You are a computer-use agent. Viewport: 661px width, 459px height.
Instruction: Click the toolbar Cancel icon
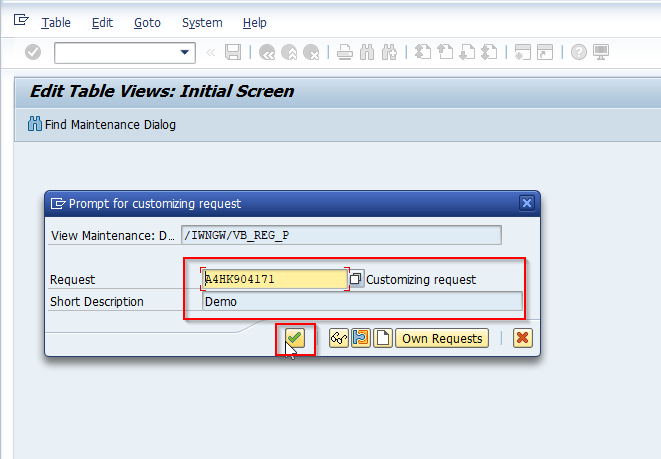coord(312,52)
